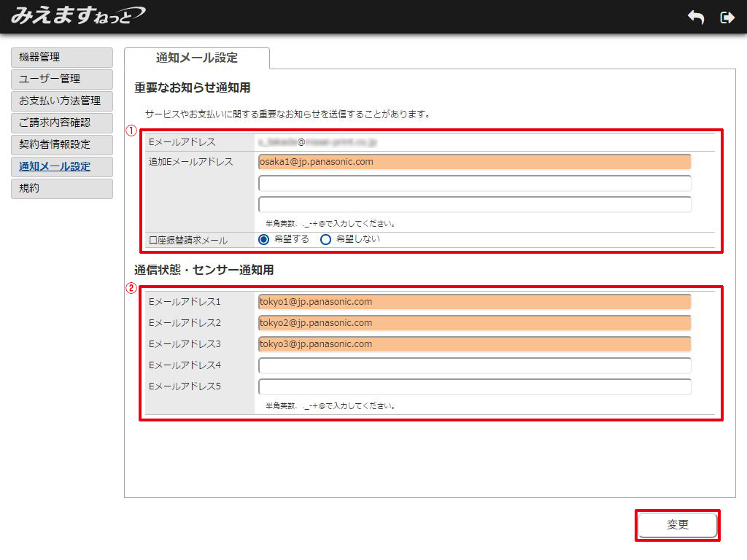Select 希望する radio button
The image size is (747, 560).
click(x=264, y=239)
